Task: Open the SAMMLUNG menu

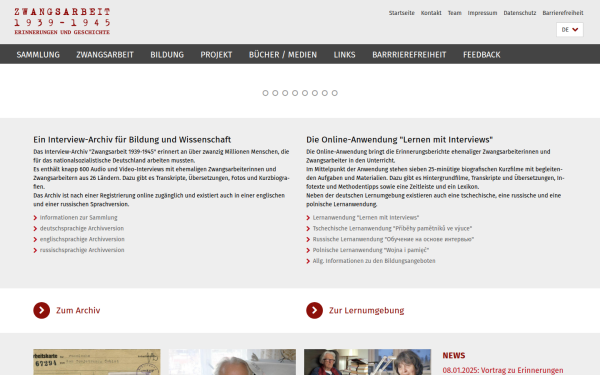Action: [x=38, y=55]
